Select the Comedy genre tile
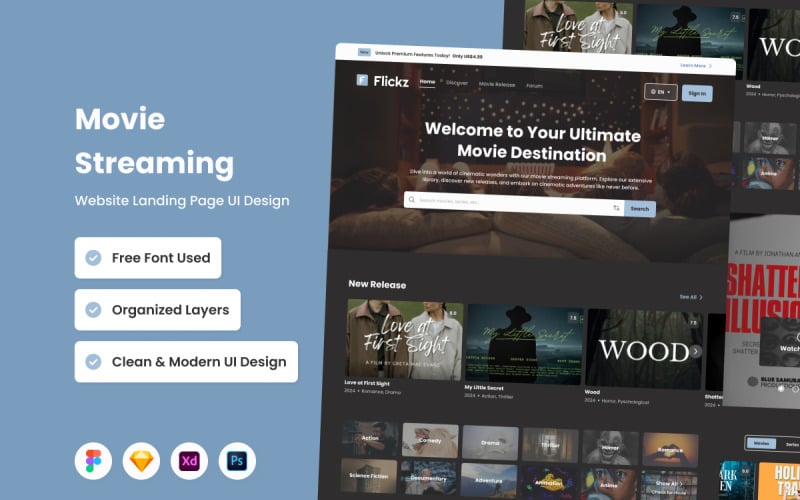Viewport: 800px width, 500px height. tap(430, 440)
